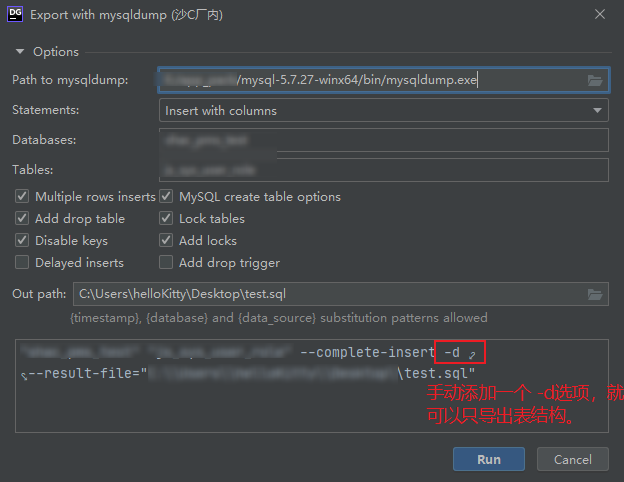Image resolution: width=624 pixels, height=482 pixels.
Task: Uncheck Lock tables option
Action: pyautogui.click(x=166, y=218)
